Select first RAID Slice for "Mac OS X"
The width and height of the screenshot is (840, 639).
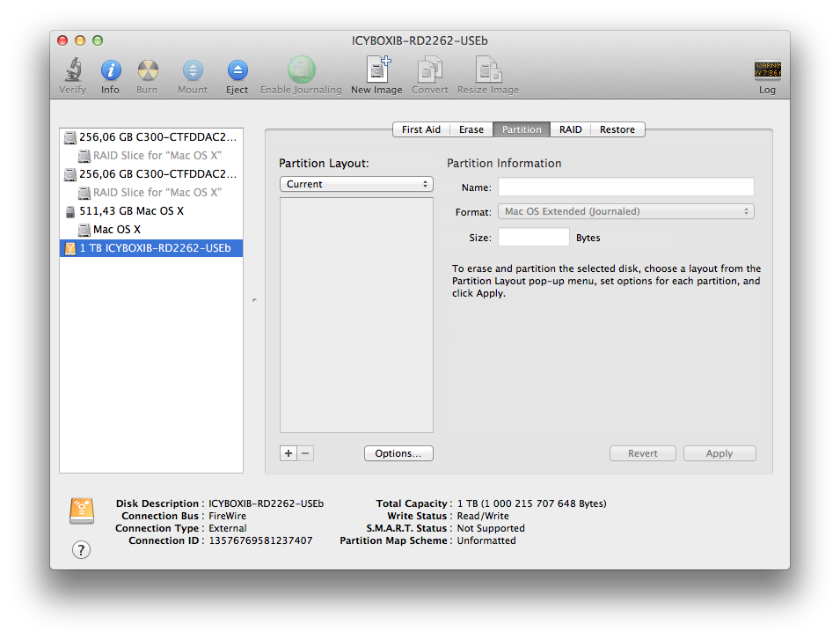[151, 156]
